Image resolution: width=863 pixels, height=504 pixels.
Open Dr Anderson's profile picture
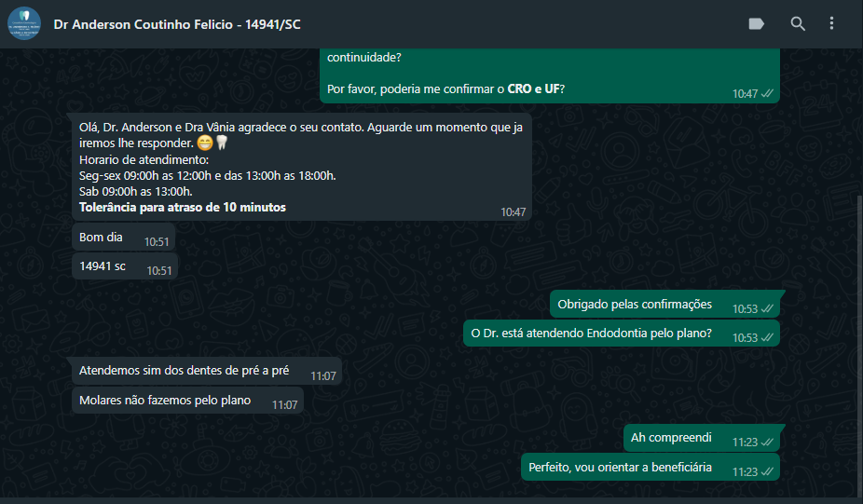24,23
